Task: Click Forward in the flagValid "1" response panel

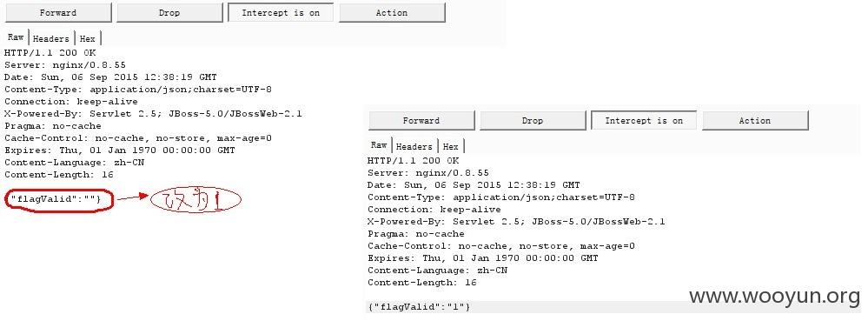Action: pyautogui.click(x=421, y=120)
